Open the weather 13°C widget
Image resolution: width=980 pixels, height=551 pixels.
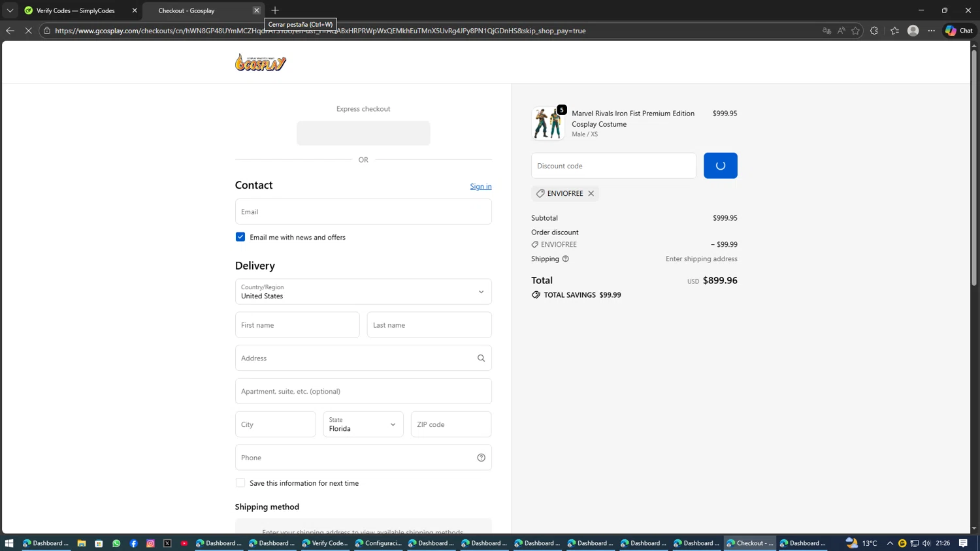[862, 543]
